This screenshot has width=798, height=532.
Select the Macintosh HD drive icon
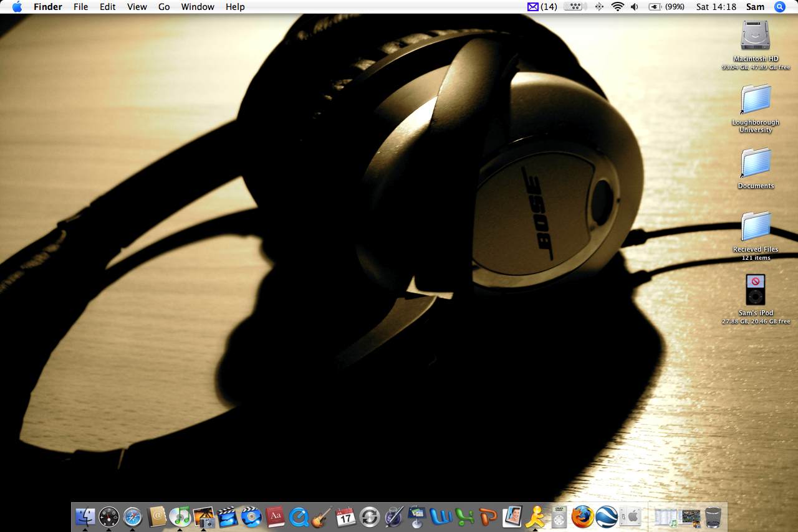click(x=756, y=36)
